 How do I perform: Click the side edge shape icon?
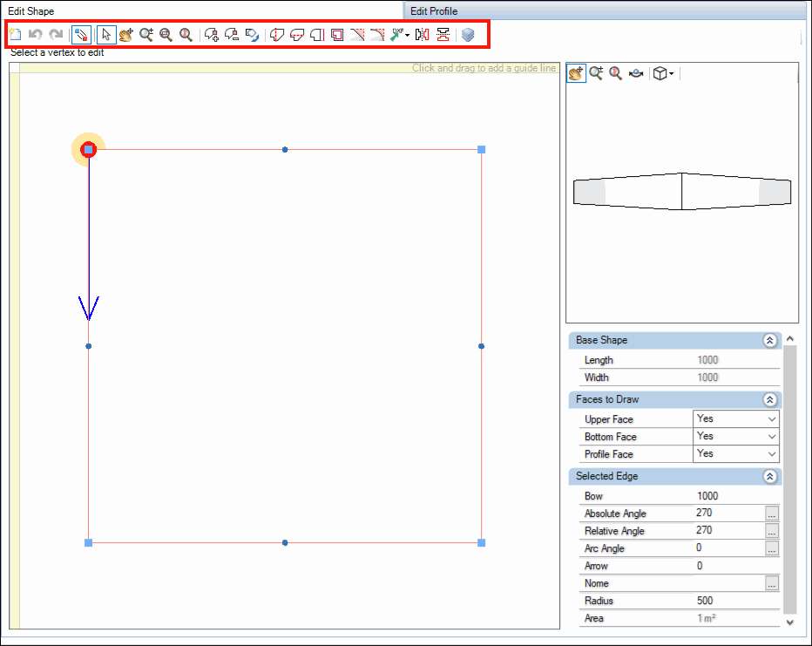[317, 35]
